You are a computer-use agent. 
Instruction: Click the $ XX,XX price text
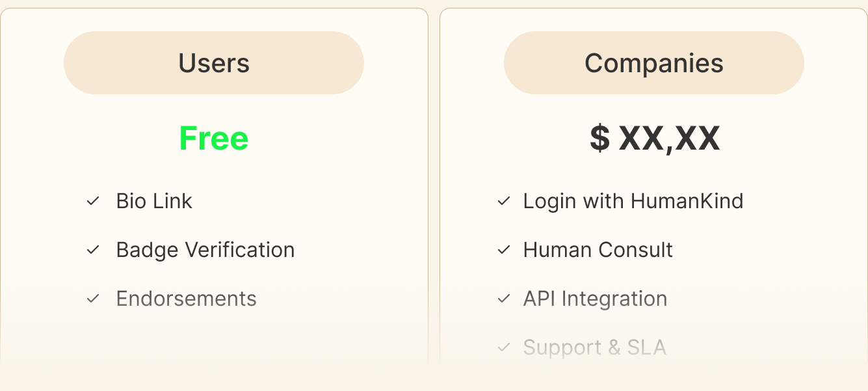pos(655,139)
